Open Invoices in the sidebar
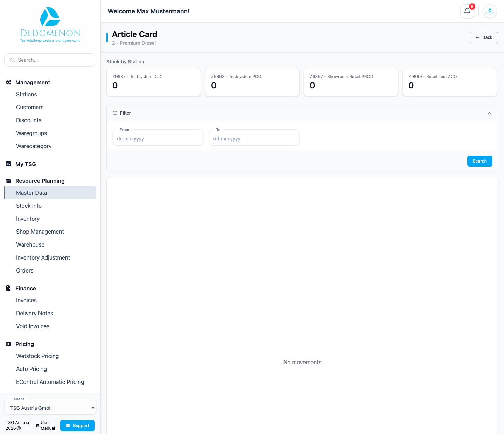This screenshot has width=504, height=434. (x=50, y=300)
